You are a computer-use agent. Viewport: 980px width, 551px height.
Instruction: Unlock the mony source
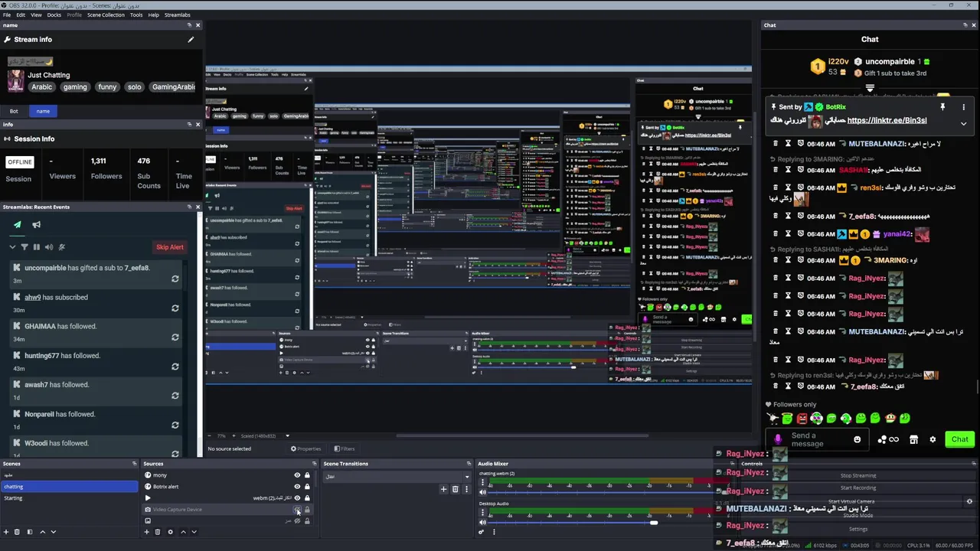307,475
